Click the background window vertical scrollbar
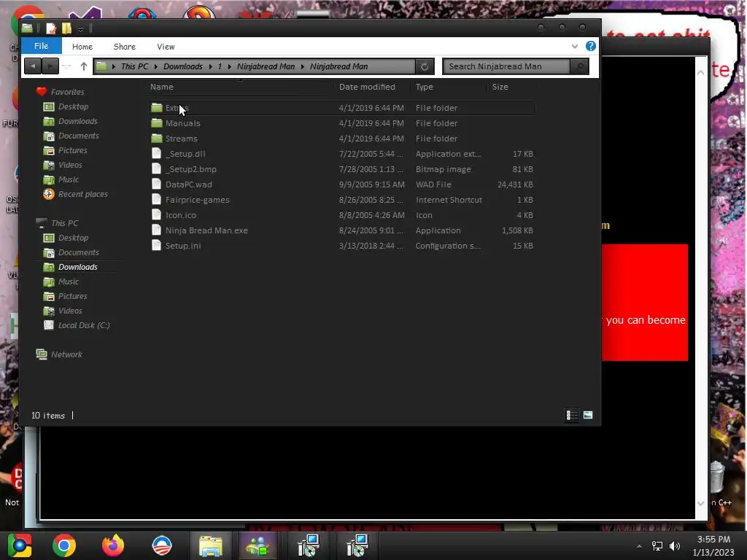747x560 pixels. point(701,287)
